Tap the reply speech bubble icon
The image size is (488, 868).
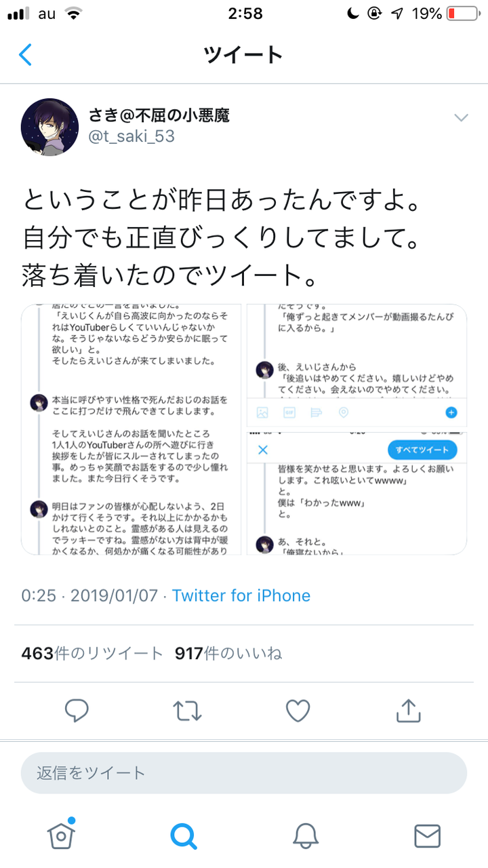[77, 711]
